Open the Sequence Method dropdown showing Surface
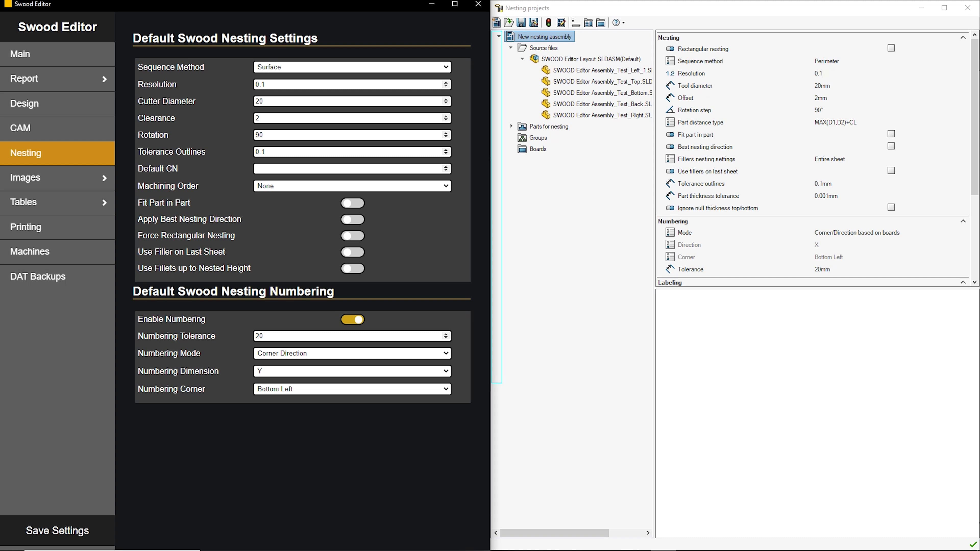This screenshot has width=980, height=551. click(x=351, y=67)
